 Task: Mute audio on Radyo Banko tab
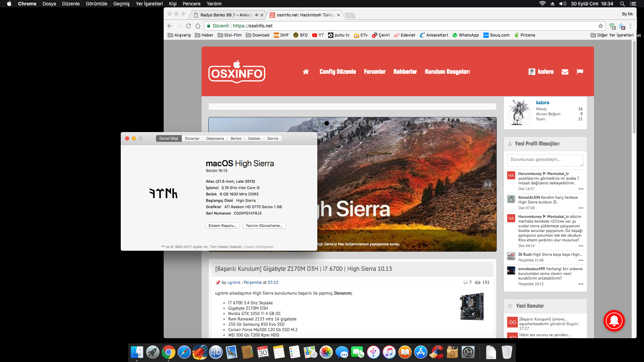point(257,15)
